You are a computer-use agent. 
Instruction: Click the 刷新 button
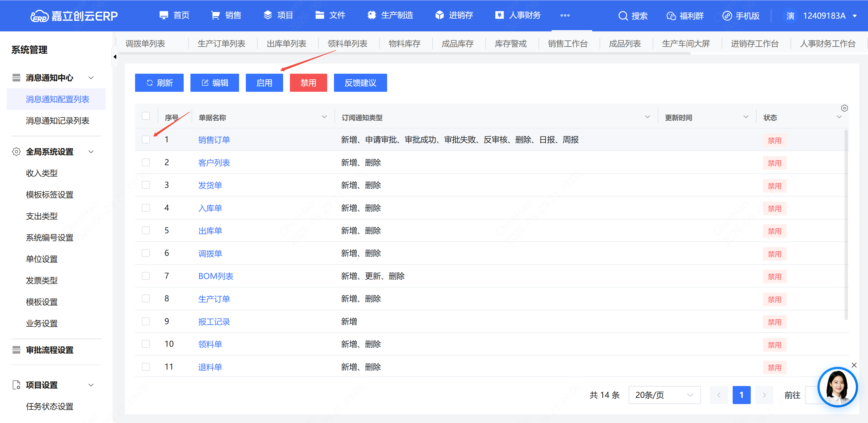(x=159, y=83)
